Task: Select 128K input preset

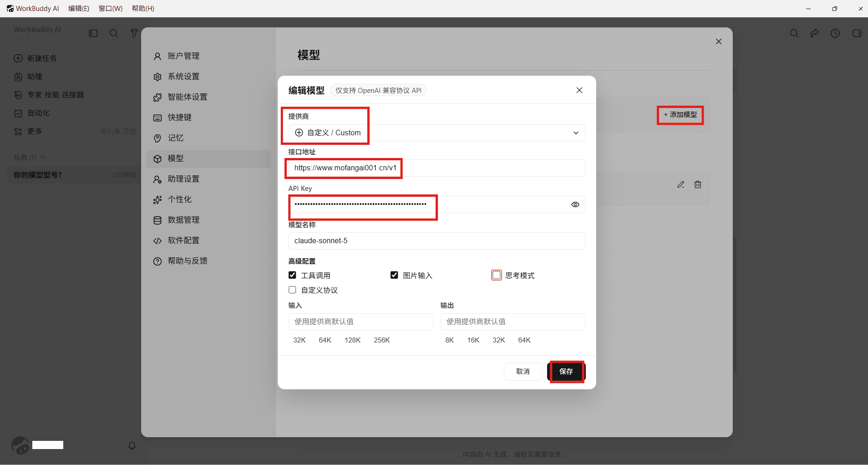Action: 353,340
